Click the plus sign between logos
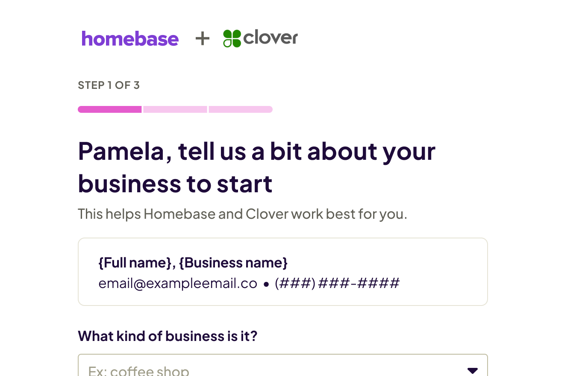The image size is (588, 376). pyautogui.click(x=203, y=39)
